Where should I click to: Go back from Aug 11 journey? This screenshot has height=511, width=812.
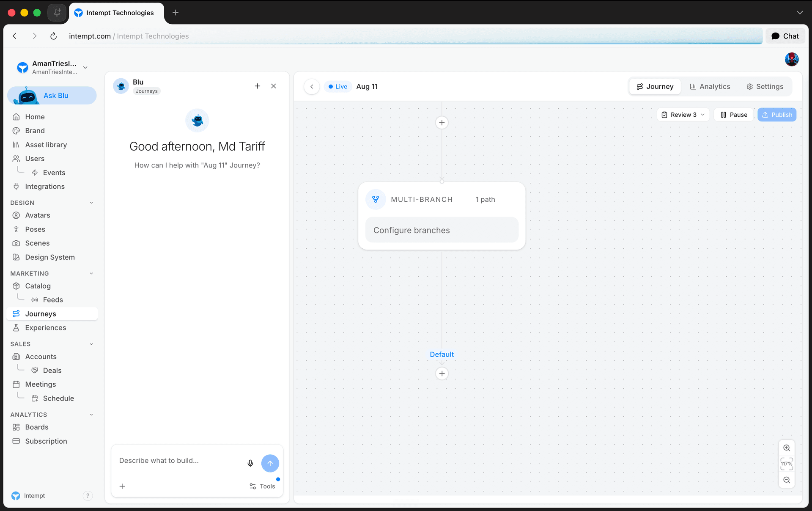(312, 86)
